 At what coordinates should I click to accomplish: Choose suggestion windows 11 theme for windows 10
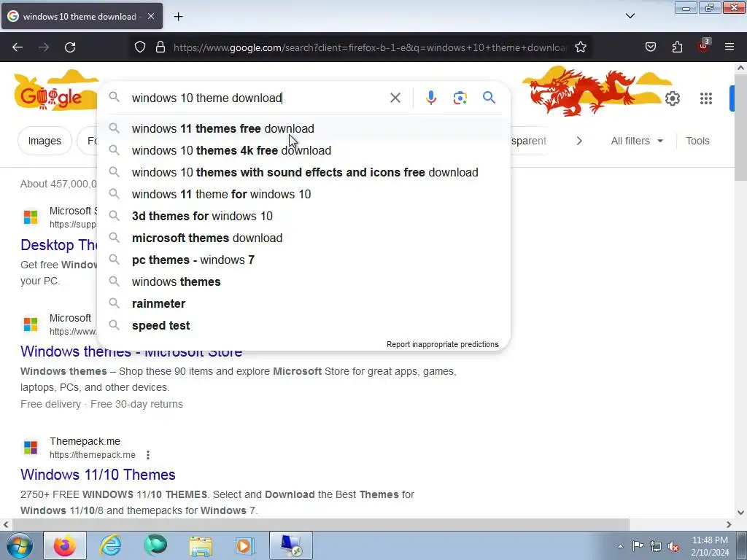pyautogui.click(x=304, y=194)
